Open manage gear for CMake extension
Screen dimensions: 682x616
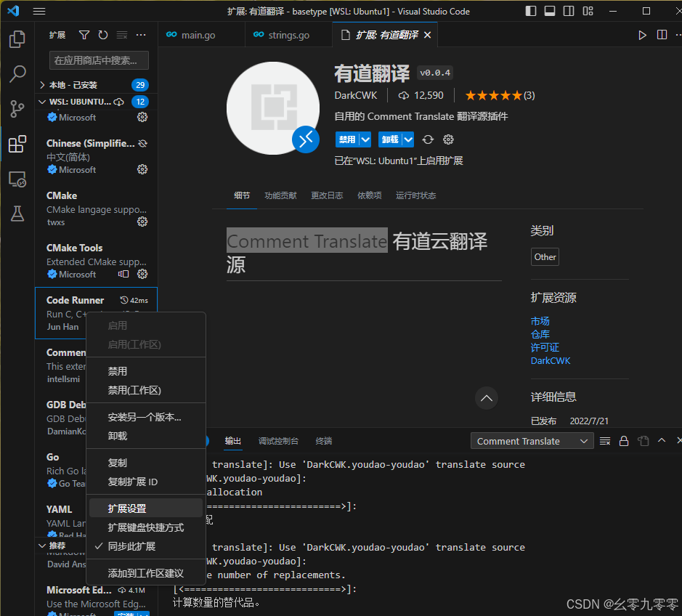coord(142,222)
